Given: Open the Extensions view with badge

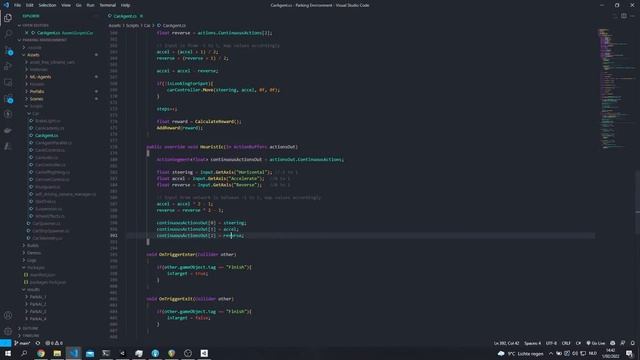Looking at the screenshot, I should point(8,98).
